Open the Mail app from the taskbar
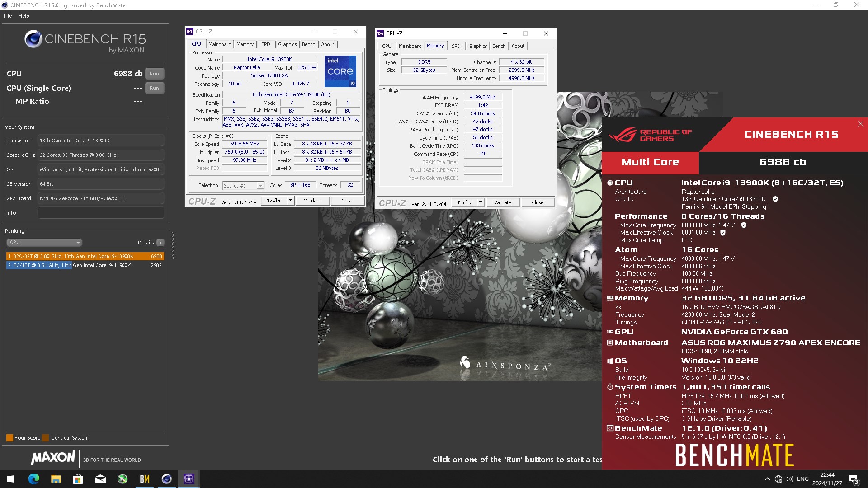The width and height of the screenshot is (868, 488). [x=100, y=479]
